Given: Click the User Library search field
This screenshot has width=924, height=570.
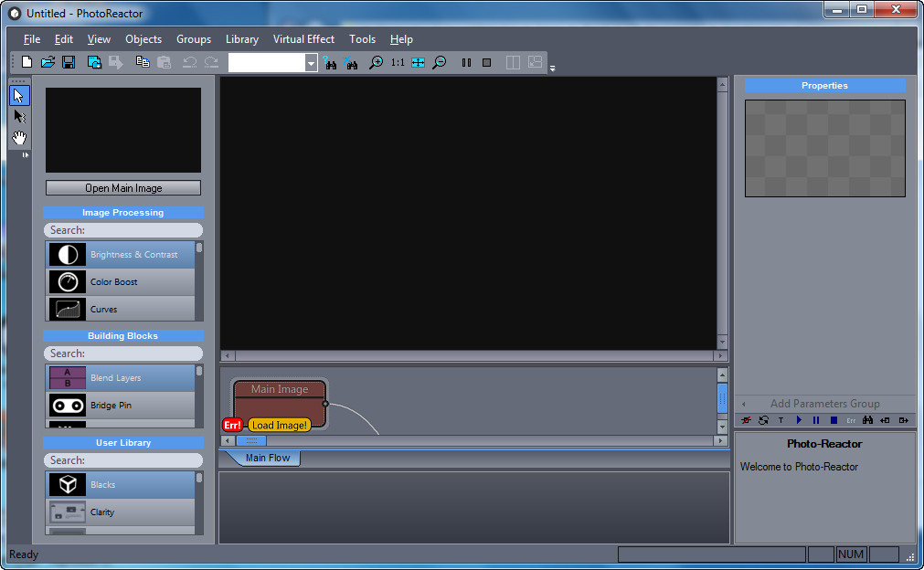Looking at the screenshot, I should point(123,460).
